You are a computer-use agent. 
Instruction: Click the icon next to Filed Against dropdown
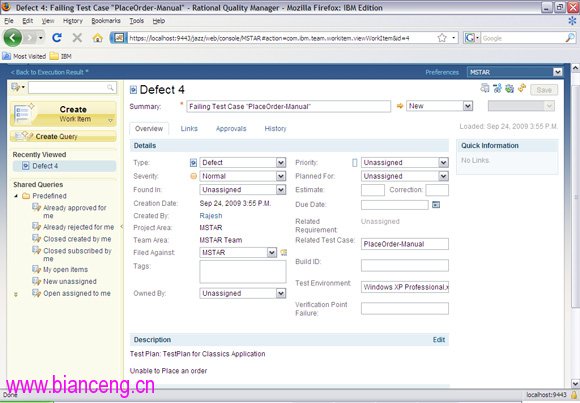pyautogui.click(x=283, y=253)
